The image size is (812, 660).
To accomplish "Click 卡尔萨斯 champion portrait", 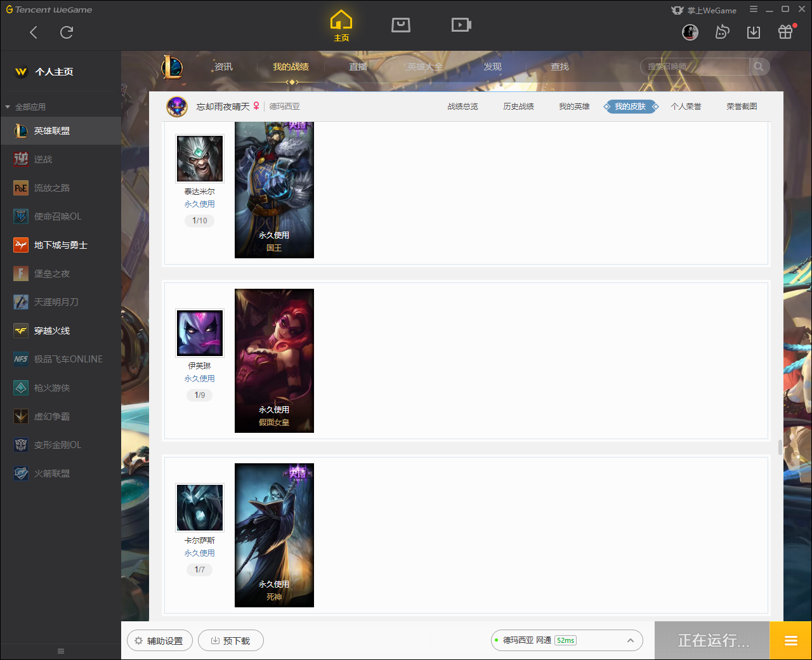I will pyautogui.click(x=200, y=508).
